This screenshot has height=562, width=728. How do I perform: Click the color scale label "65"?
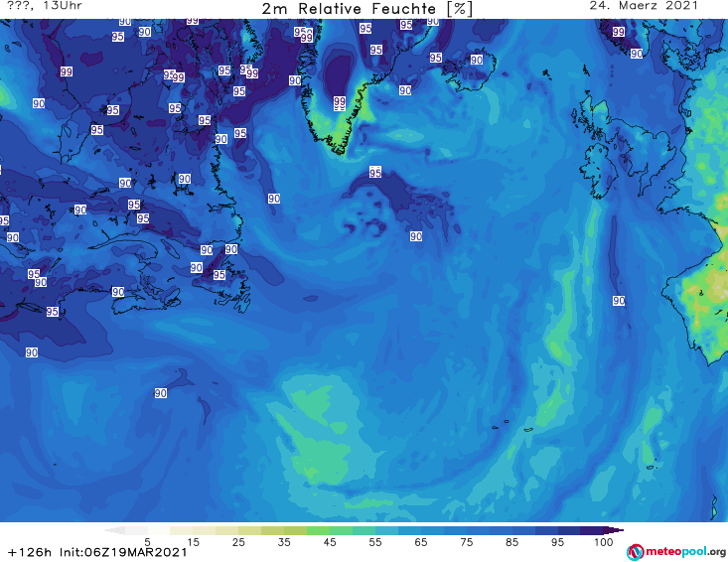click(421, 542)
